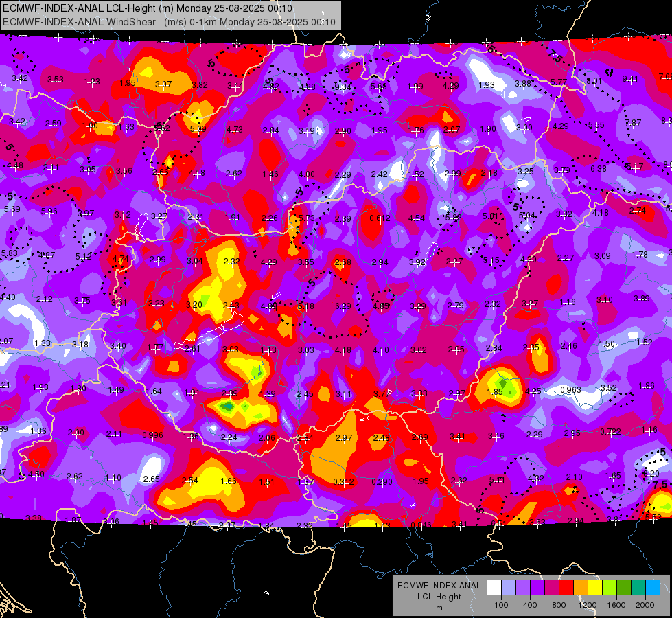Viewport: 672px width, 618px height.
Task: Click the red legend swatch
Action: (566, 588)
